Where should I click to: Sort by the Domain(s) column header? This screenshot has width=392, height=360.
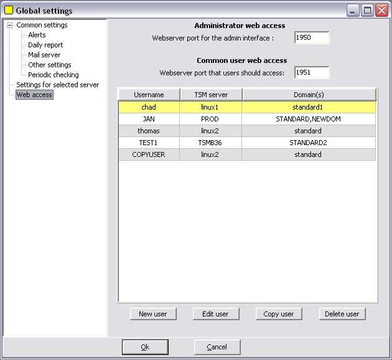309,95
